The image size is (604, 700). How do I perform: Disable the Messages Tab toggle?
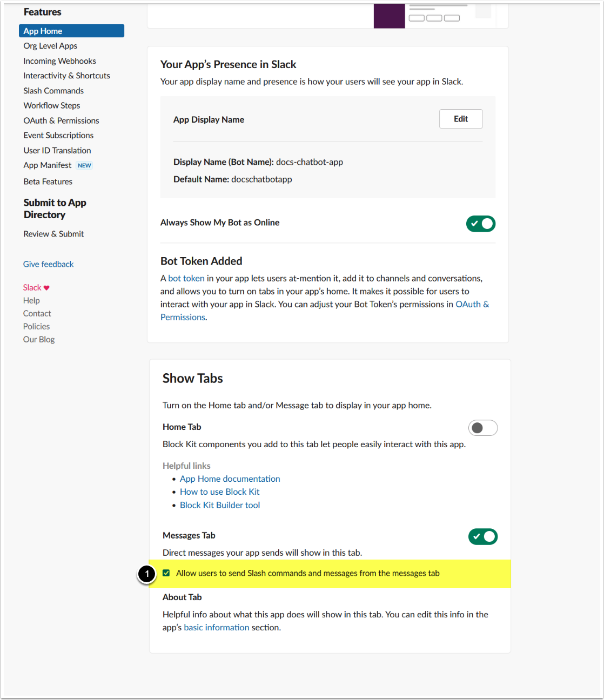pyautogui.click(x=483, y=536)
